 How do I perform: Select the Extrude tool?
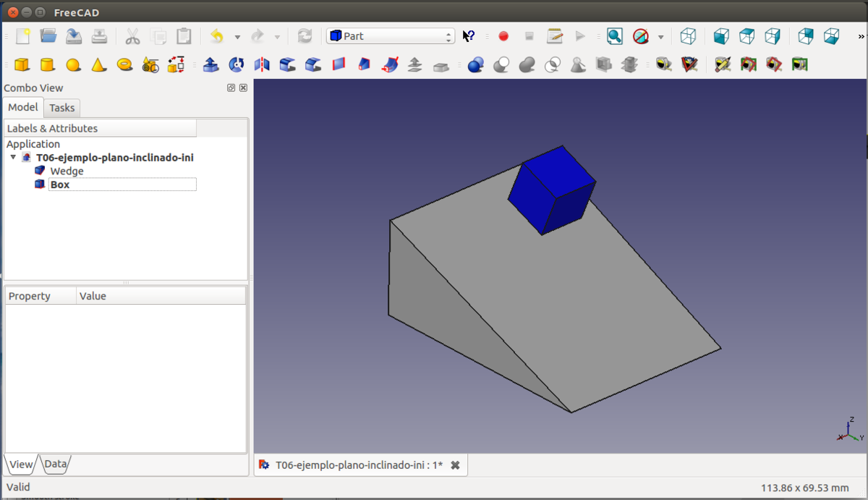210,65
